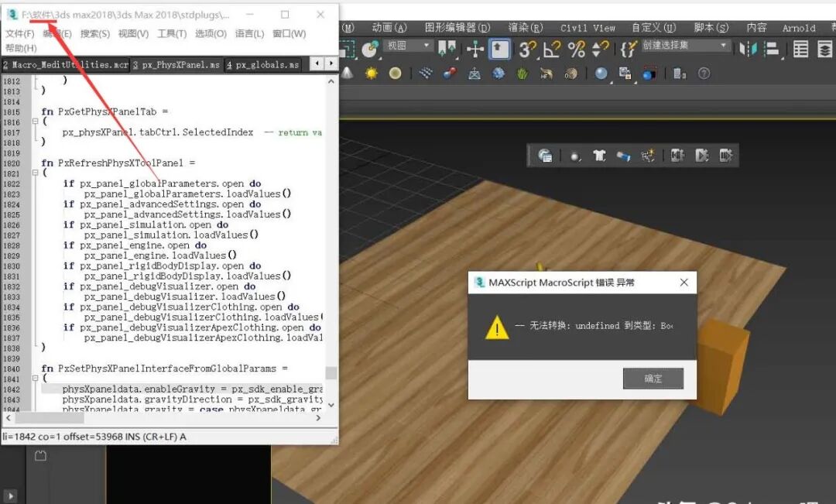The width and height of the screenshot is (836, 504).
Task: Toggle Keyboard Shortcut Override button
Action: click(x=499, y=50)
